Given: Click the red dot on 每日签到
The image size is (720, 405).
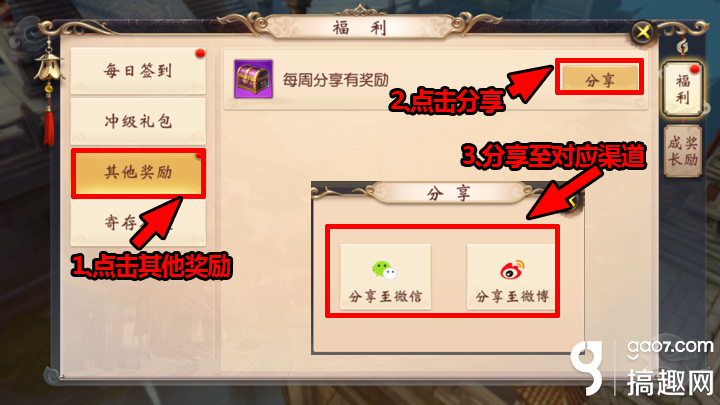Looking at the screenshot, I should [x=200, y=54].
